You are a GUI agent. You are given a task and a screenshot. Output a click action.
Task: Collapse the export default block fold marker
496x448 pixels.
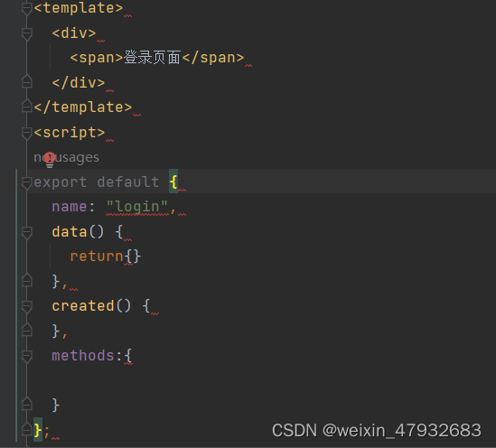click(27, 182)
